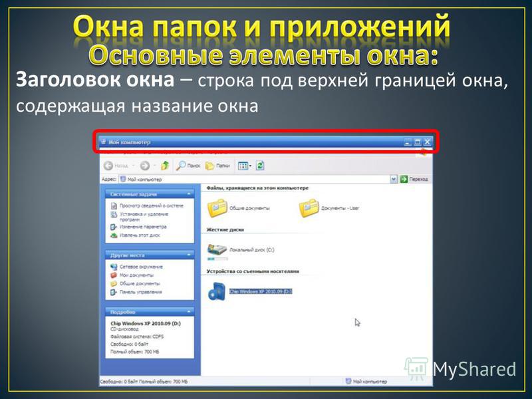Click the CD-дисковод text in details
Image resolution: width=532 pixels, height=399 pixels.
tap(124, 329)
